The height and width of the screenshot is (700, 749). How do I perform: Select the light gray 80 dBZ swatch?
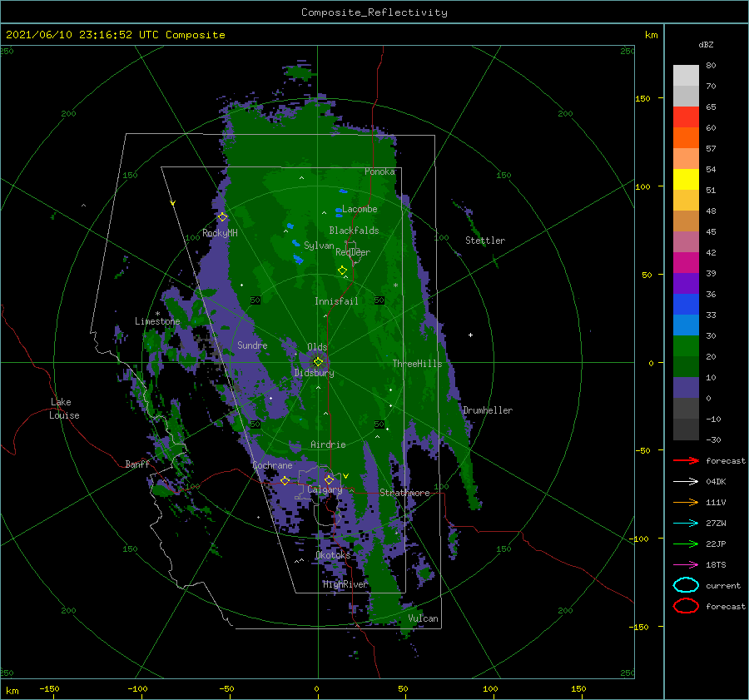[686, 76]
